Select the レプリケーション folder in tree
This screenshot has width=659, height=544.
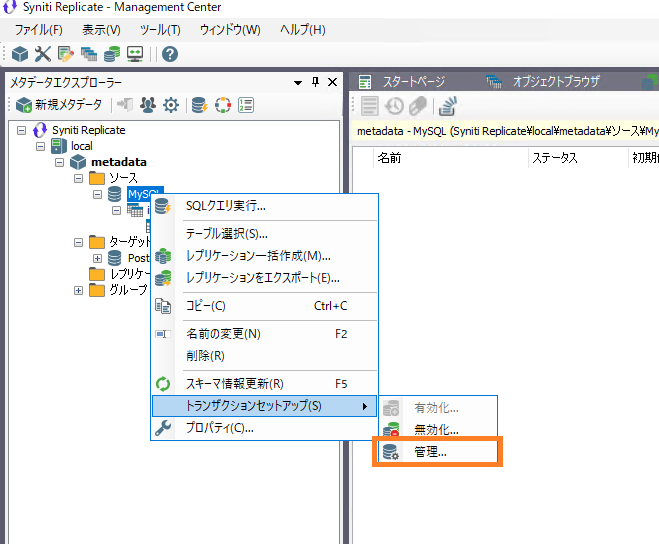coord(129,274)
